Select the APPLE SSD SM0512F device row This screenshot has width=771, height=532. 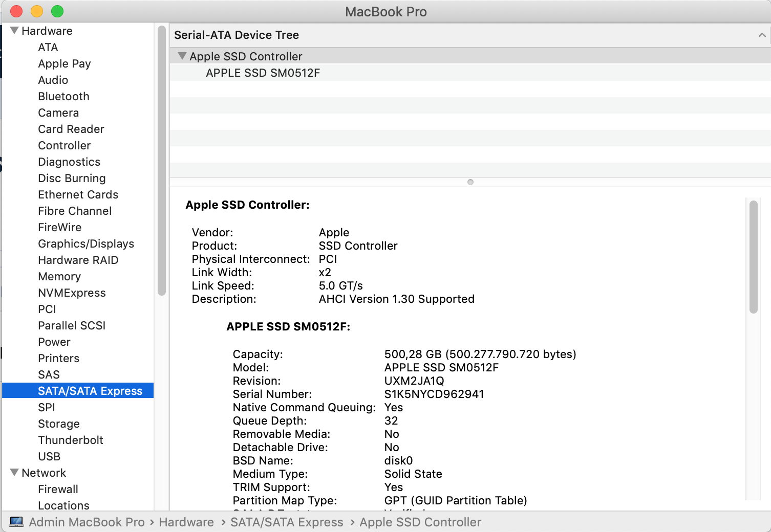click(470, 73)
